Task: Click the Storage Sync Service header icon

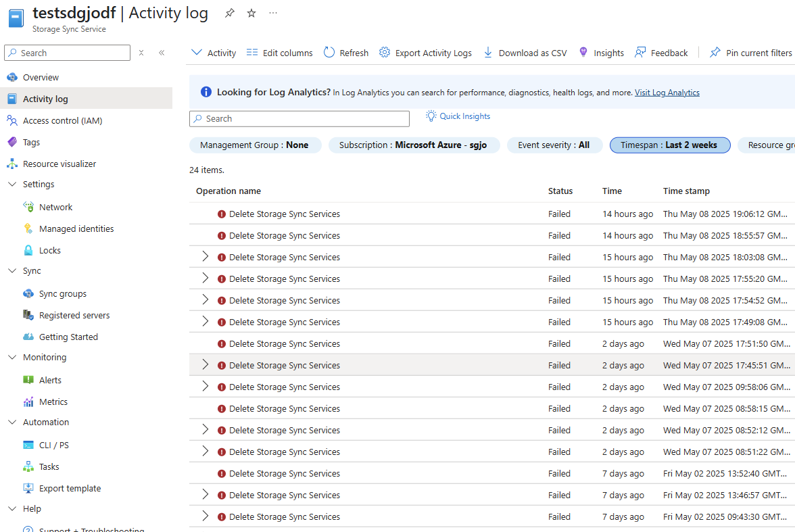Action: tap(16, 18)
